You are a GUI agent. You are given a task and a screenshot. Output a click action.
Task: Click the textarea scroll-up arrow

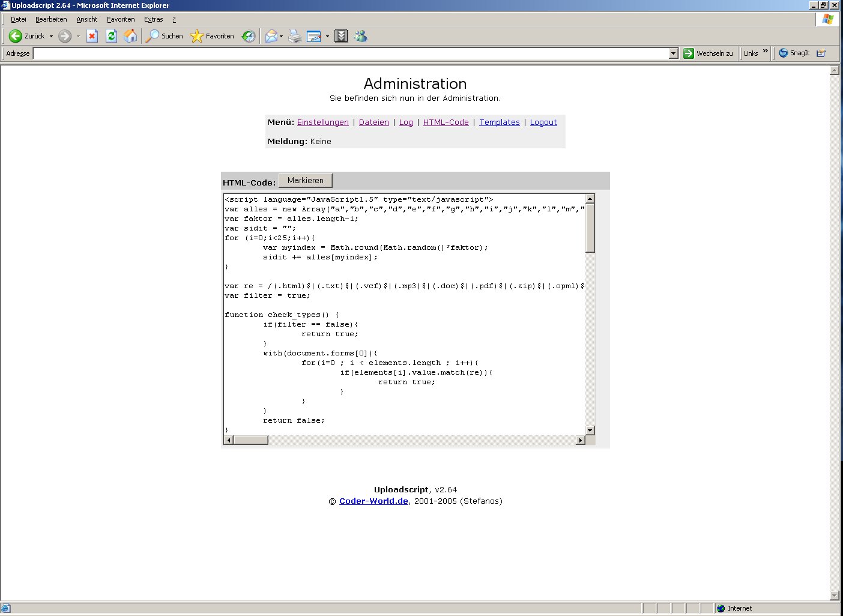[590, 199]
